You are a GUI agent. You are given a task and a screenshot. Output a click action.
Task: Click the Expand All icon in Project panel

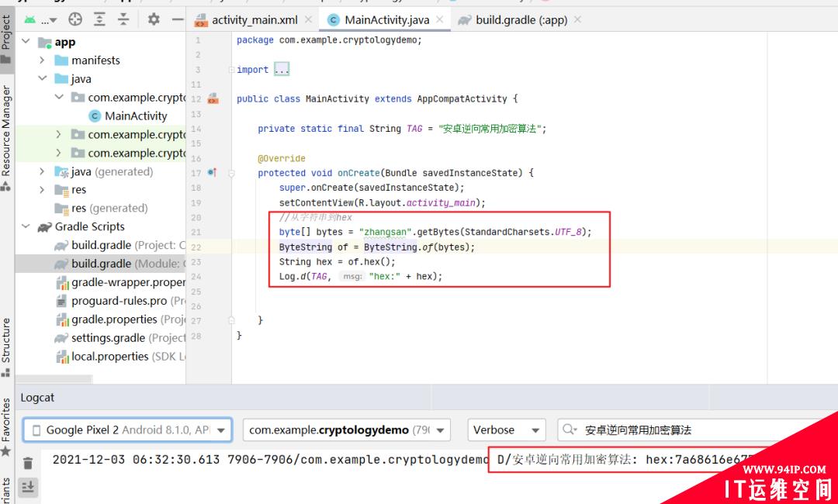(99, 19)
